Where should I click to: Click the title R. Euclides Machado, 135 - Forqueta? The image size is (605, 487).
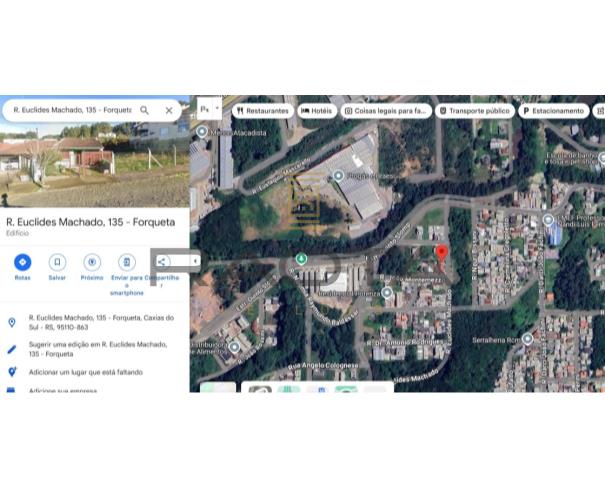click(91, 222)
